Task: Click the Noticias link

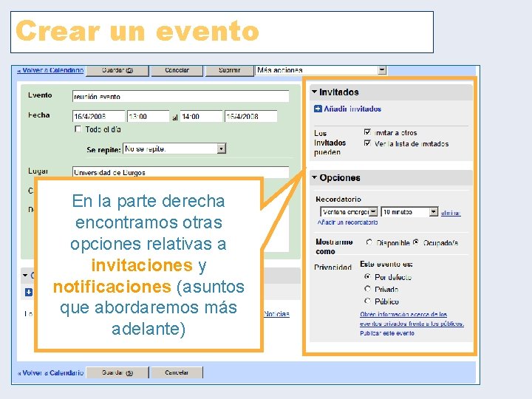Action: point(276,314)
